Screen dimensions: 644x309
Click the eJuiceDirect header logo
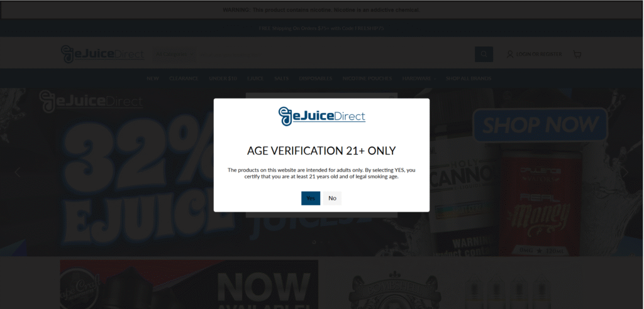click(103, 54)
